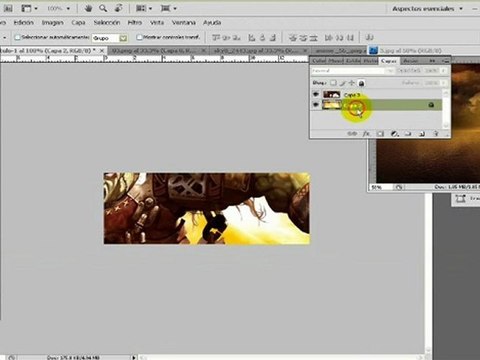This screenshot has width=480, height=360.
Task: Close the Capa 2 100% document tab
Action: (x=102, y=51)
